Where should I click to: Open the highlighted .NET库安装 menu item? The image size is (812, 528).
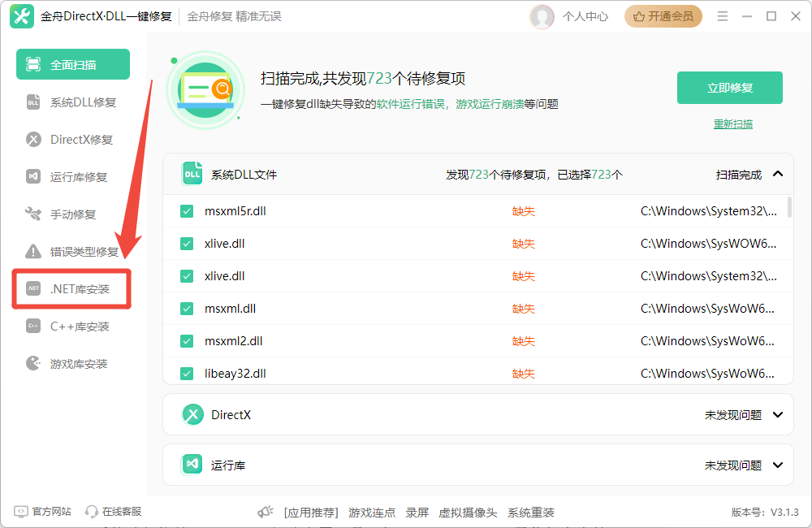[x=32, y=288]
